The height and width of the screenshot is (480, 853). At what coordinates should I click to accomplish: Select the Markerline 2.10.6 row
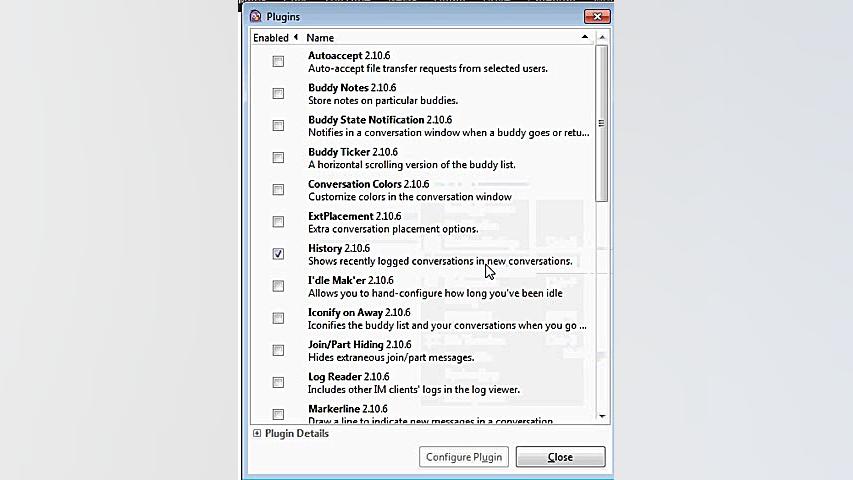coord(423,412)
